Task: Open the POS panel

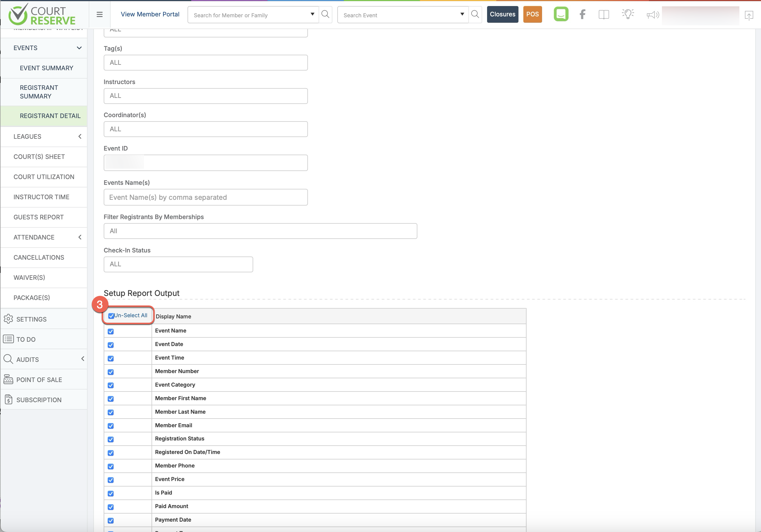Action: click(532, 14)
